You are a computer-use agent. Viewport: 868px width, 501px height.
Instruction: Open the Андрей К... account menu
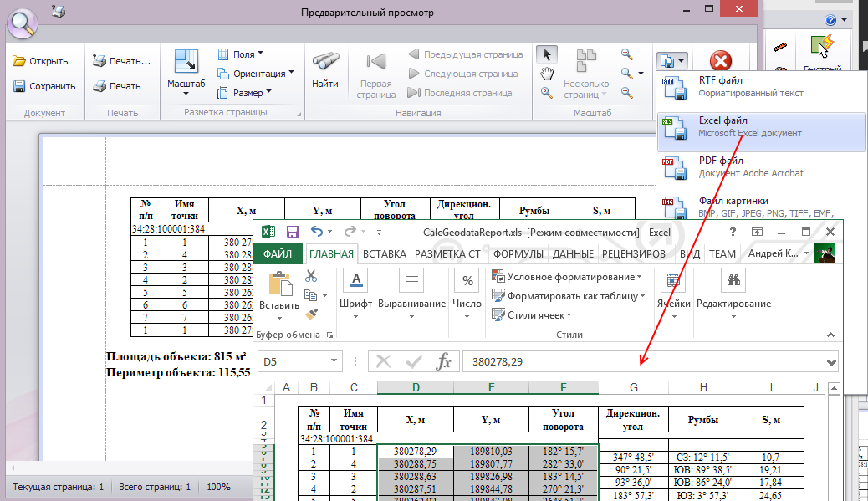tap(779, 253)
